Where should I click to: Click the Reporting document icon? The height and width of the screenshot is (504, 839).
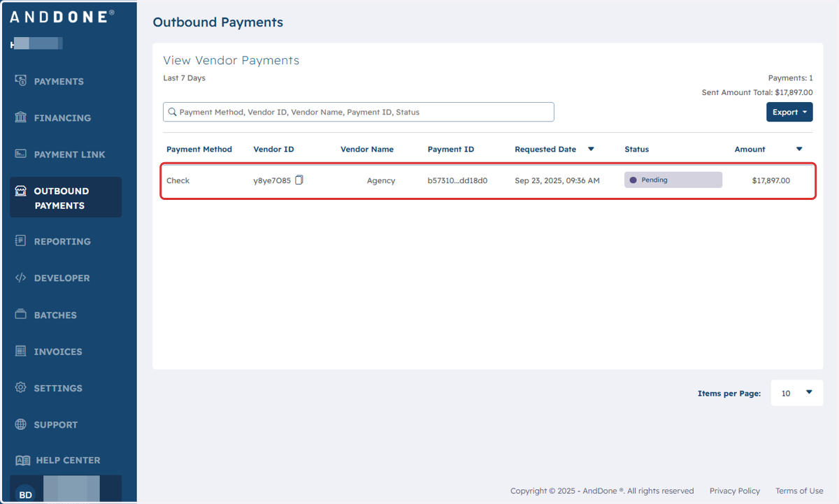click(21, 241)
